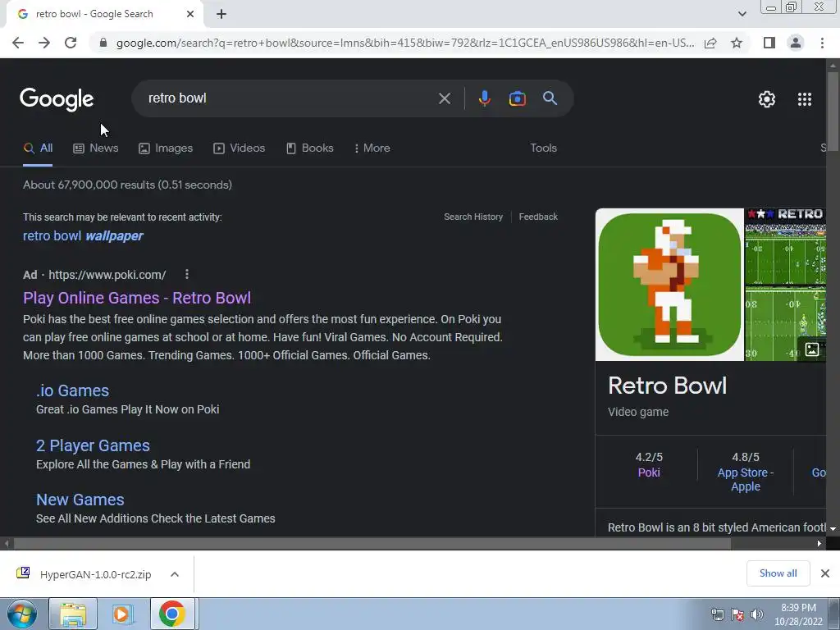Open the taskbar clock and date
The image size is (840, 630).
coord(798,614)
